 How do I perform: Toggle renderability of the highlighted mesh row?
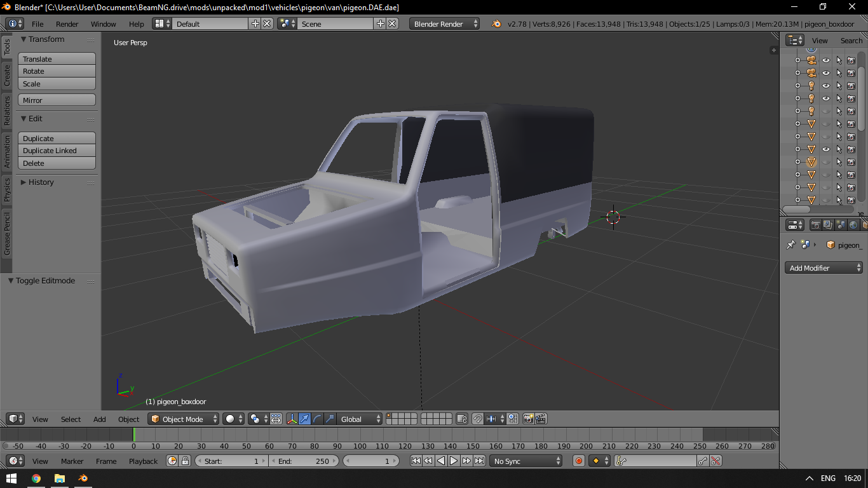(851, 162)
